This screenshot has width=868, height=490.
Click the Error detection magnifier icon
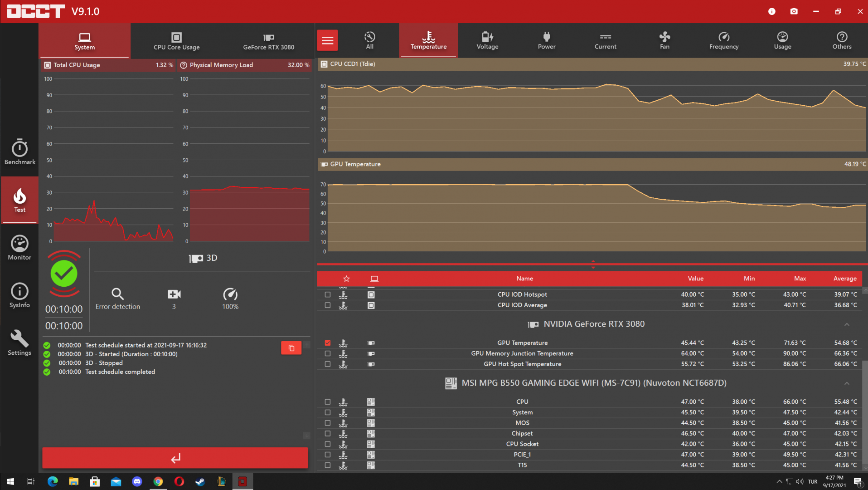118,294
